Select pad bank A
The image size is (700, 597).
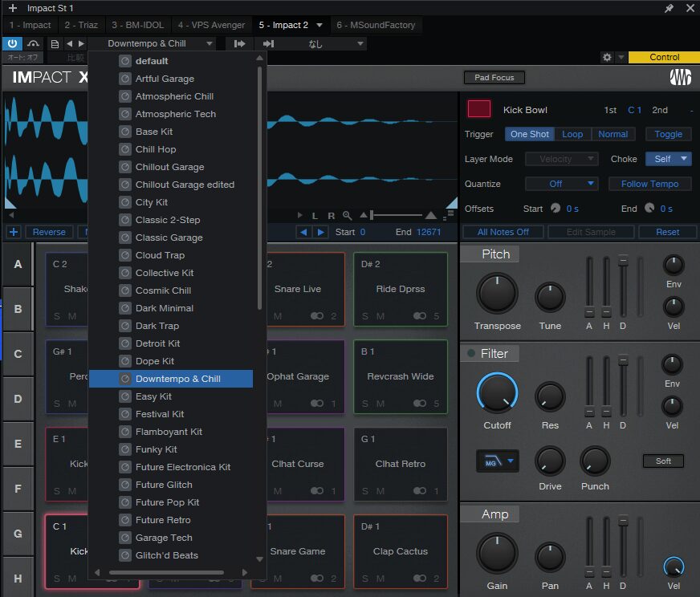point(18,264)
